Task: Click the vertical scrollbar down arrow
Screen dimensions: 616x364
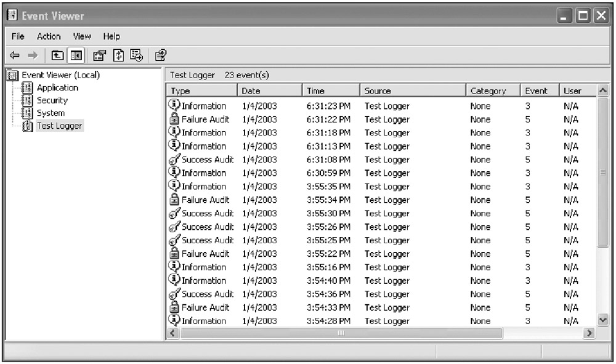Action: tap(603, 320)
